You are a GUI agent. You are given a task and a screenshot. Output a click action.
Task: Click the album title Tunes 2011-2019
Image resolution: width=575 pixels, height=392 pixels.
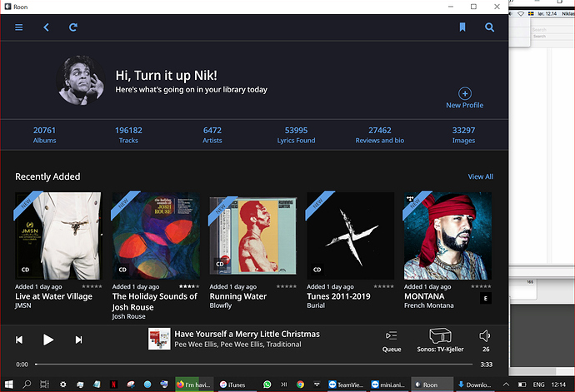point(338,296)
